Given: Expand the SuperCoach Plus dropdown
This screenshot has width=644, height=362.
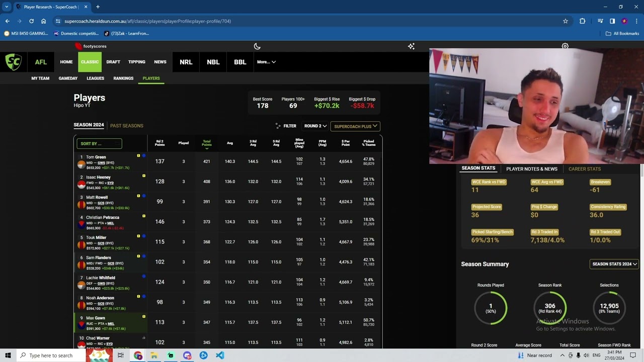Looking at the screenshot, I should pos(355,126).
